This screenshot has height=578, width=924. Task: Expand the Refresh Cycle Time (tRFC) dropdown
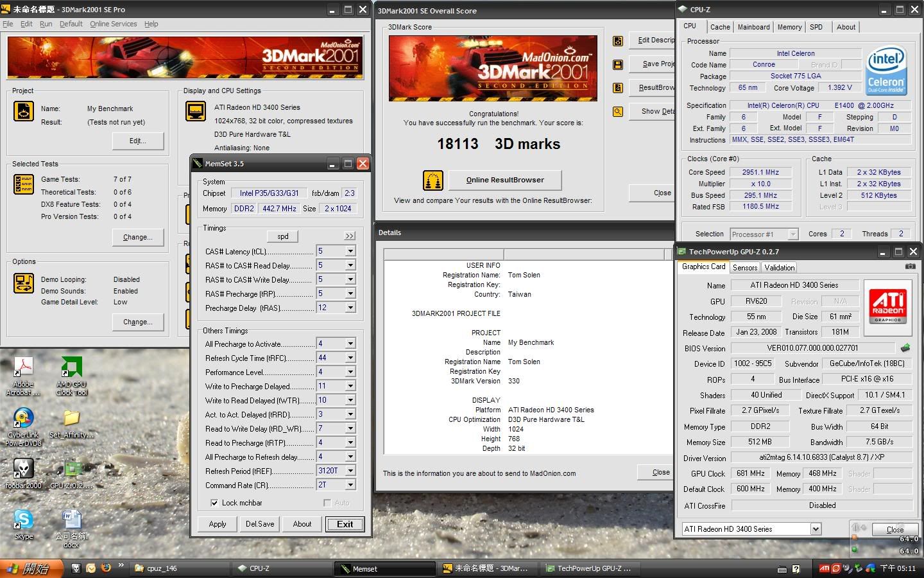pyautogui.click(x=350, y=358)
